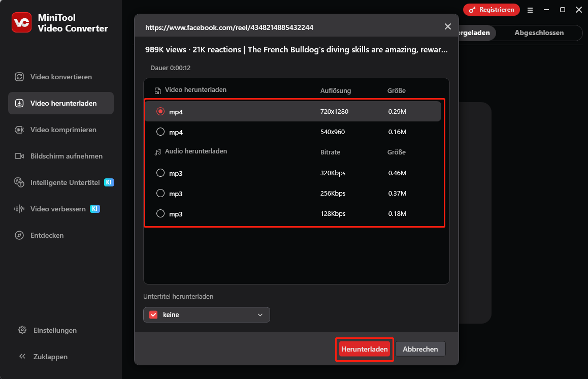
Task: Click the Video herunterladen download icon
Action: coord(19,103)
